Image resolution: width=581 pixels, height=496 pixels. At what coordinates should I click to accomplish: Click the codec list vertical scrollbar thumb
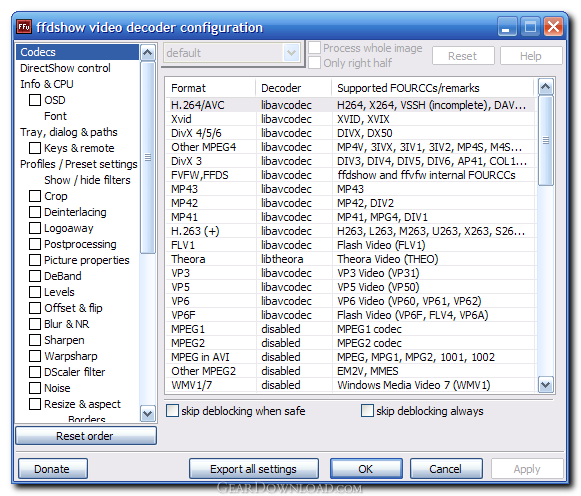(545, 140)
